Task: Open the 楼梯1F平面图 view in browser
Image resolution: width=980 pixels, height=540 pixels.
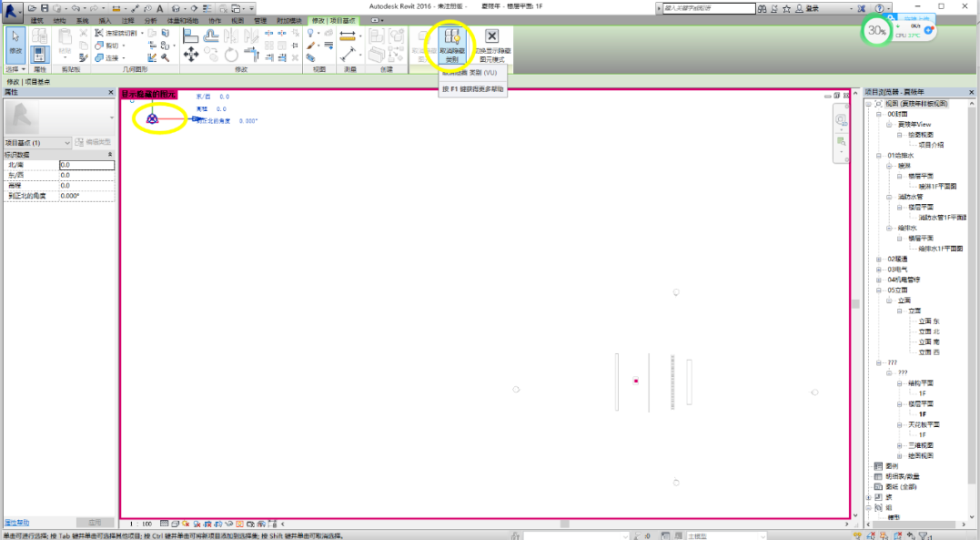Action: click(937, 186)
